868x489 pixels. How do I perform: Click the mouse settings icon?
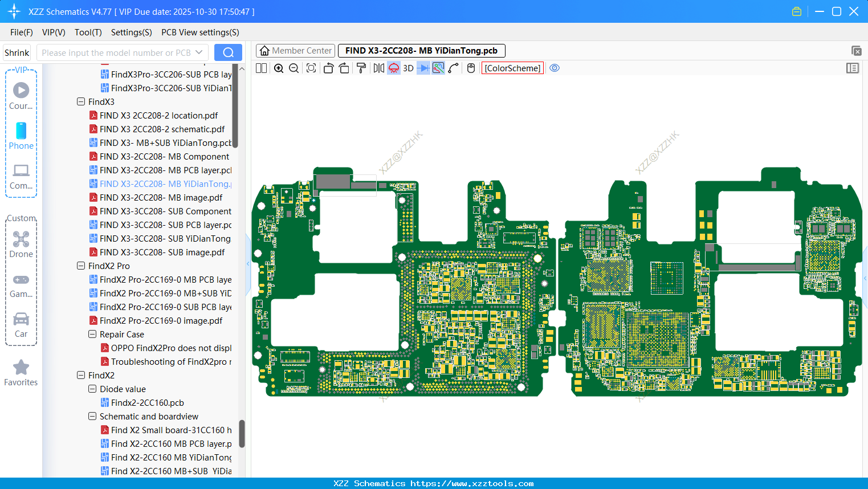click(471, 68)
